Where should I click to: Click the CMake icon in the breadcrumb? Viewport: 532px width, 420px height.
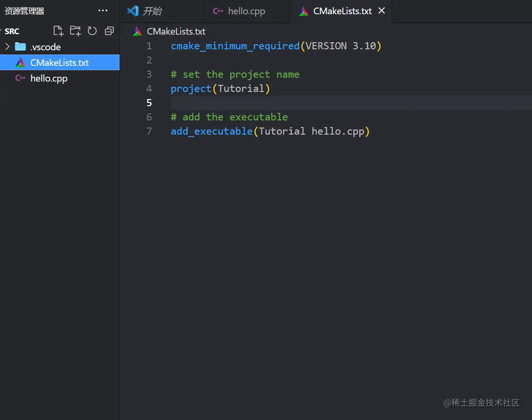(137, 31)
